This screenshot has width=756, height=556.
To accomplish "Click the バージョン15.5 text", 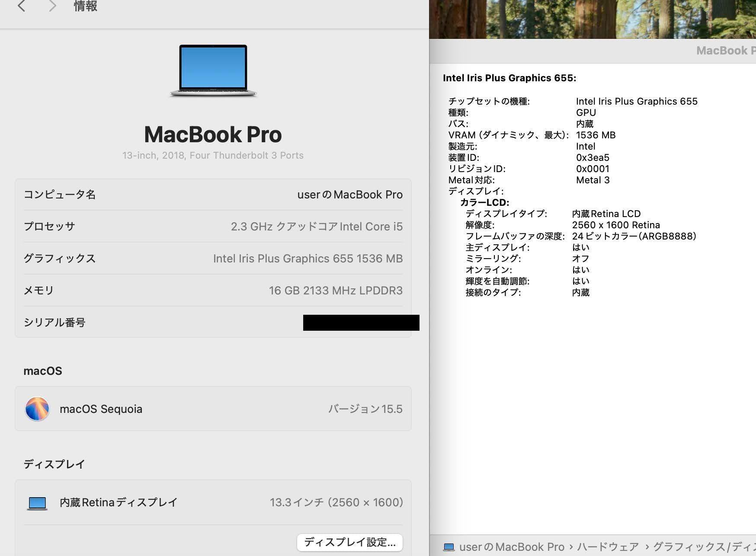I will [x=365, y=409].
